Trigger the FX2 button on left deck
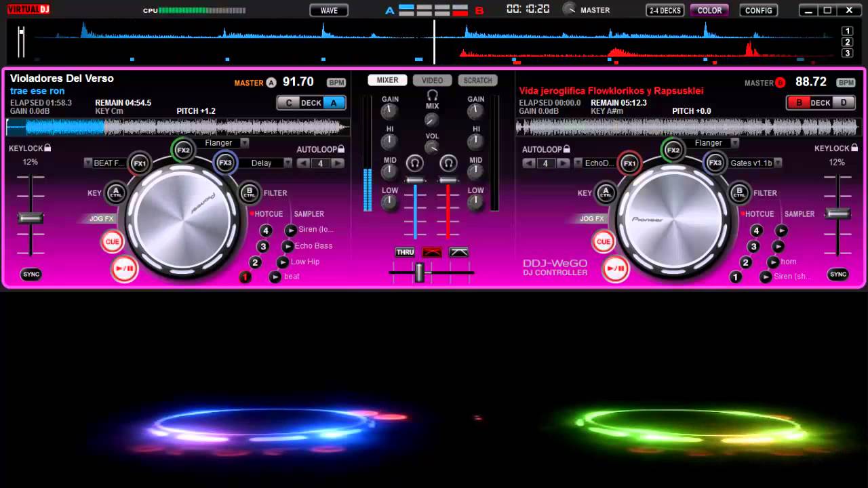The width and height of the screenshot is (868, 488). click(183, 150)
